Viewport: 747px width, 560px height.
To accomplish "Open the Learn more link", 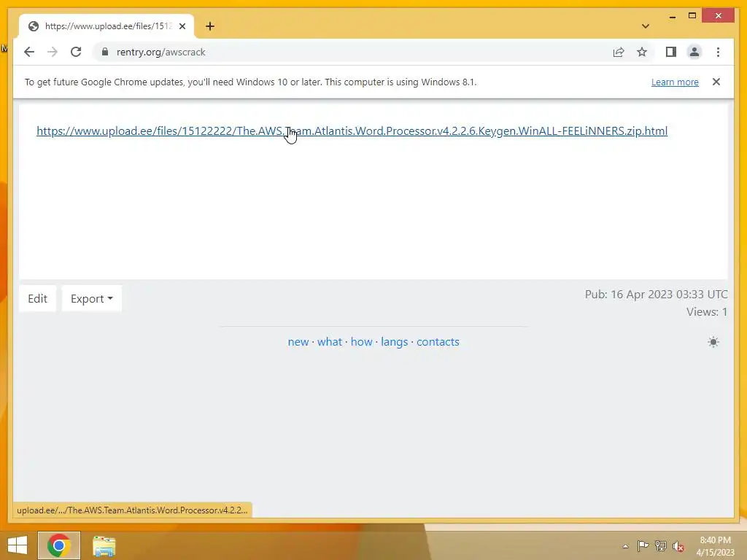I will [675, 82].
